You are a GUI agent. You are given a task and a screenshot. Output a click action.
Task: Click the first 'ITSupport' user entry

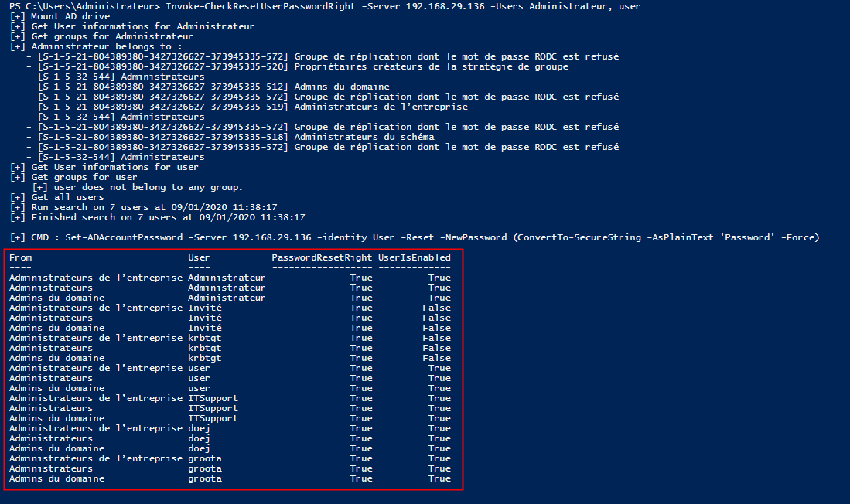213,398
